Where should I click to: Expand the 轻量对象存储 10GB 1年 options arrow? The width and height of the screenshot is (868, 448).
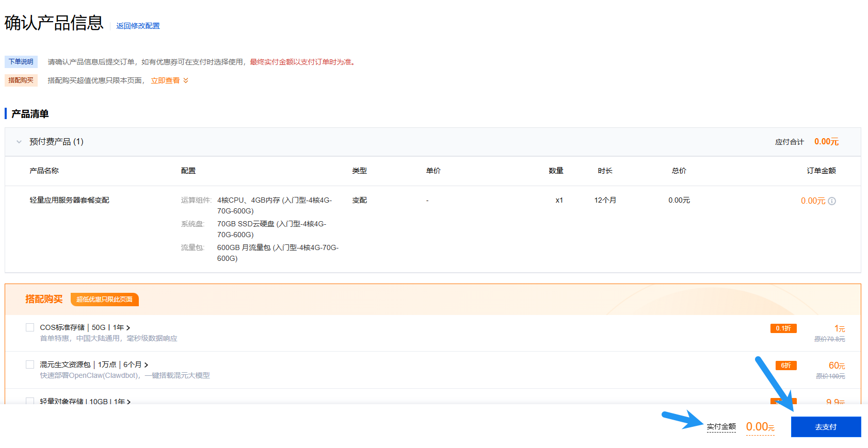[128, 402]
